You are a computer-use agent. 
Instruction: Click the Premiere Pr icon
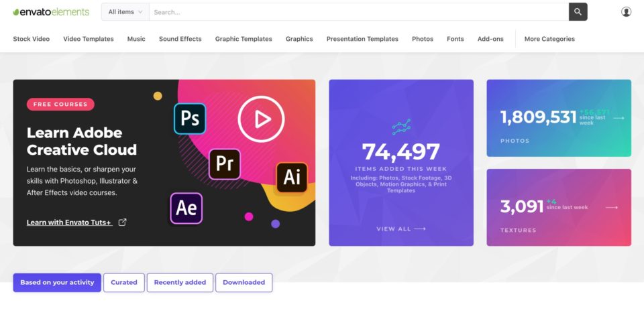[x=225, y=164]
